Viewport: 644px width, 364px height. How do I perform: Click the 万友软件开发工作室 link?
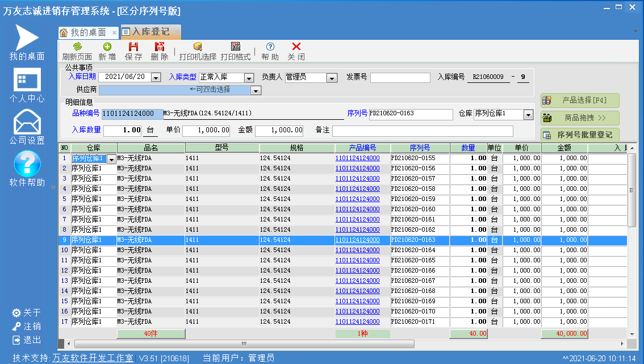(x=93, y=358)
